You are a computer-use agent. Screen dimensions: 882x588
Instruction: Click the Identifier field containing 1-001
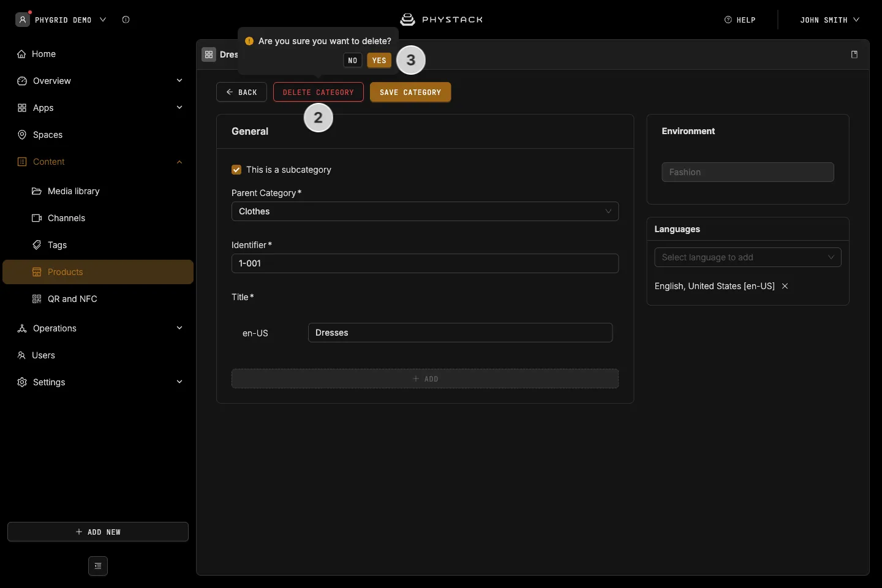point(425,263)
